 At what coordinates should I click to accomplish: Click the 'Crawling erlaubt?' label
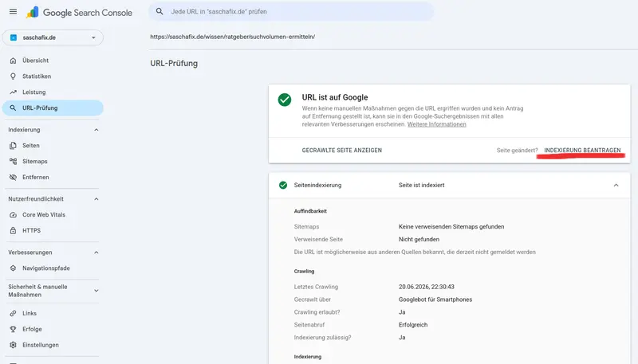317,312
